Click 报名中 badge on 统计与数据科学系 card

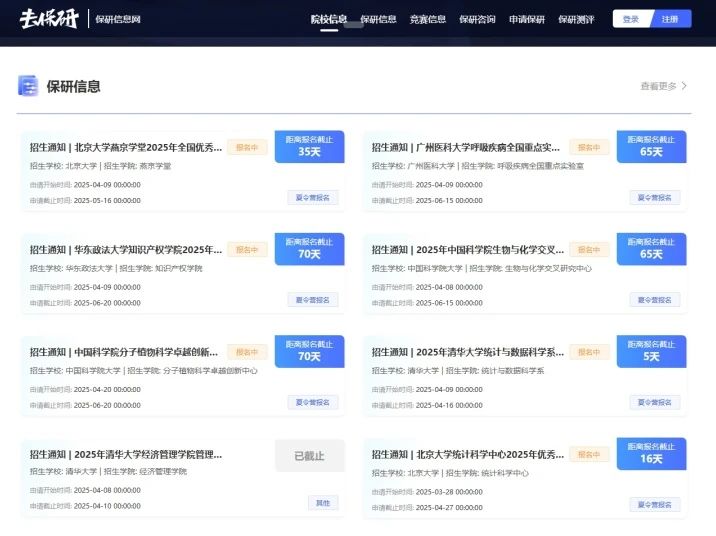click(x=589, y=352)
